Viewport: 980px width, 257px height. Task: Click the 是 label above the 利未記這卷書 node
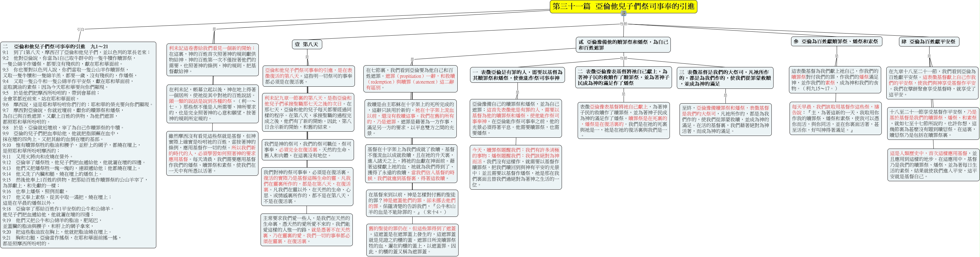tap(214, 29)
